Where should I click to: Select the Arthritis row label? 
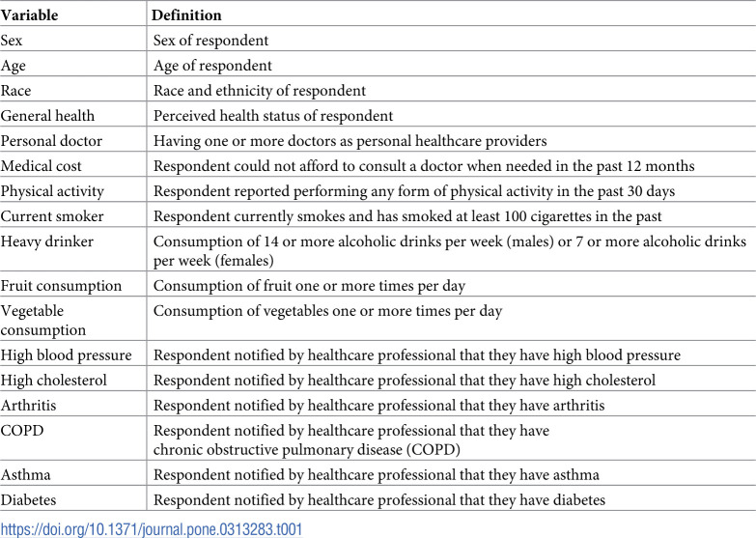point(26,406)
